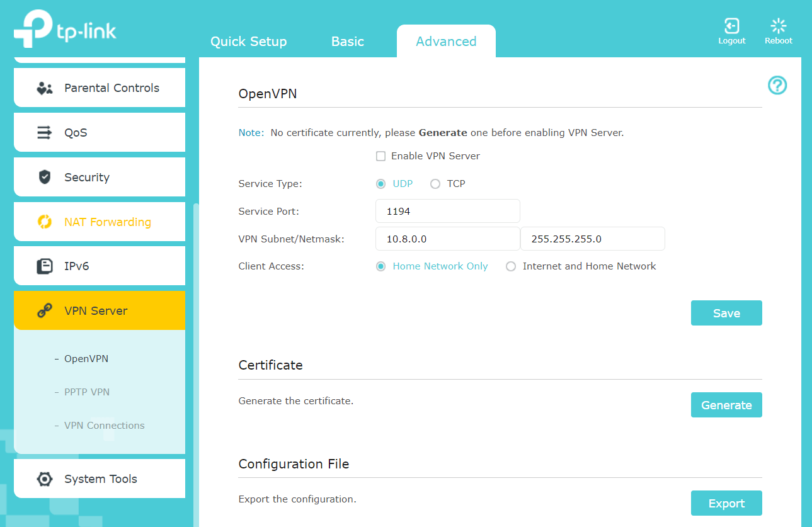Image resolution: width=812 pixels, height=527 pixels.
Task: Click Export to export the configuration
Action: pos(726,503)
